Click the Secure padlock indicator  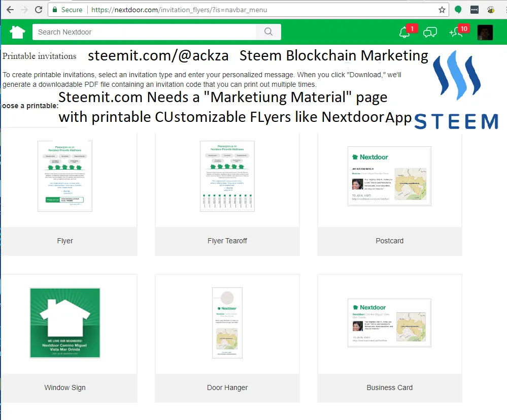[x=67, y=10]
